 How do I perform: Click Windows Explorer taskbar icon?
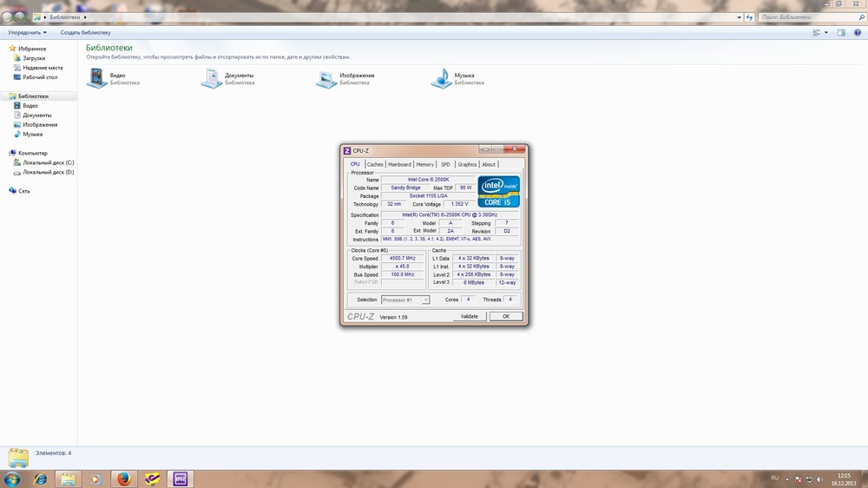tap(68, 479)
